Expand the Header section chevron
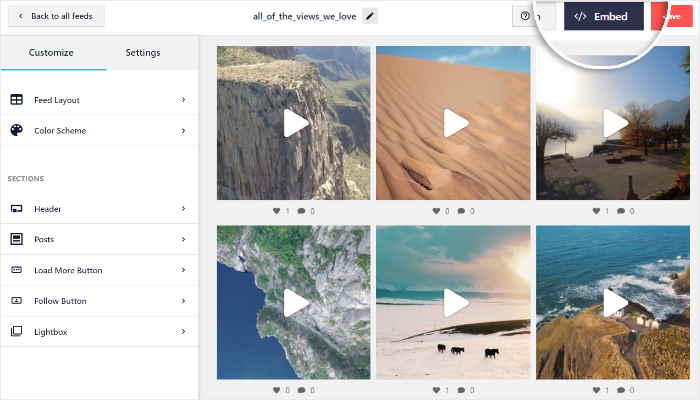The height and width of the screenshot is (400, 700). tap(183, 208)
